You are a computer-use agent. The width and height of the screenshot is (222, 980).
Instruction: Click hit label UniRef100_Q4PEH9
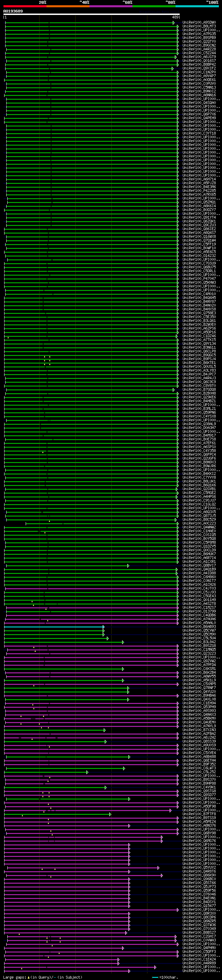pos(199,118)
